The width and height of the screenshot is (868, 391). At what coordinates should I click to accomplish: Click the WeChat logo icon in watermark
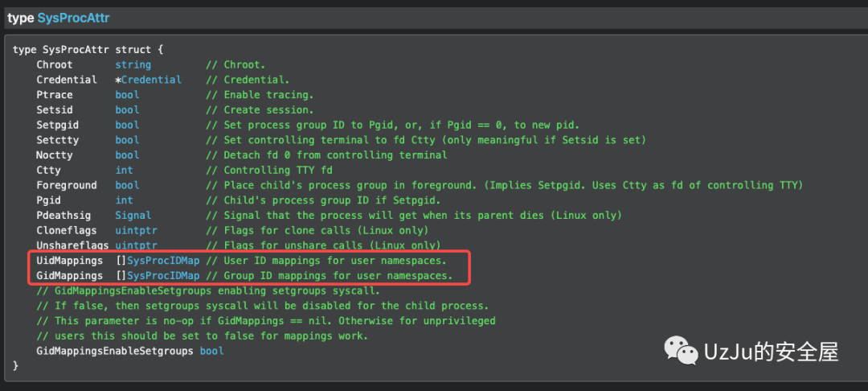(681, 351)
